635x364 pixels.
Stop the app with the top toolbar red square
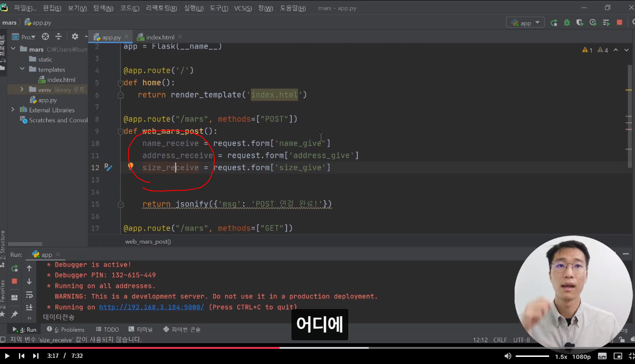619,23
